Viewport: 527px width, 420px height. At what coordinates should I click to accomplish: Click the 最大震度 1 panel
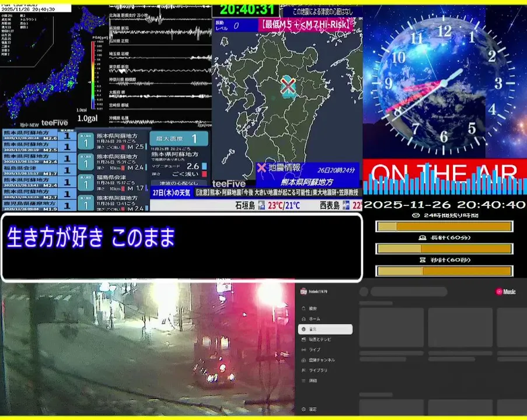click(x=179, y=138)
